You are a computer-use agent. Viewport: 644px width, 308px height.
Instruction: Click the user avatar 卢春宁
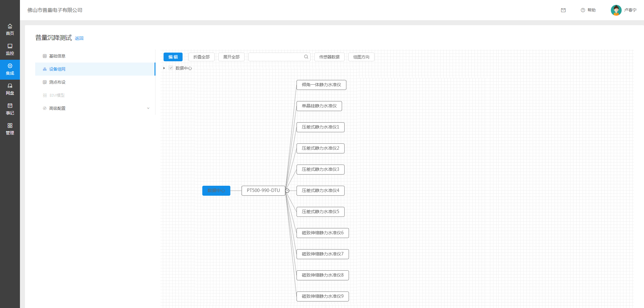pos(616,10)
